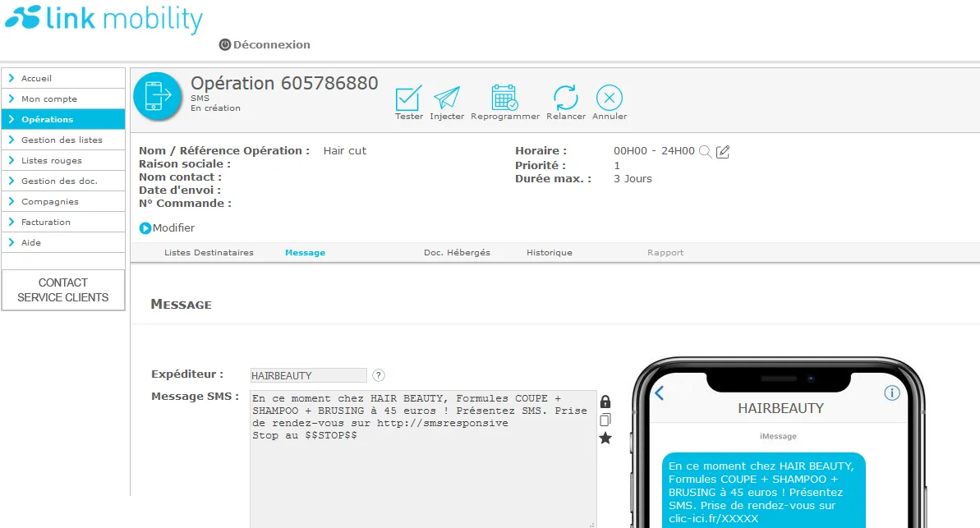This screenshot has height=528, width=980.
Task: Click the Horaire magnifier icon
Action: click(x=705, y=151)
